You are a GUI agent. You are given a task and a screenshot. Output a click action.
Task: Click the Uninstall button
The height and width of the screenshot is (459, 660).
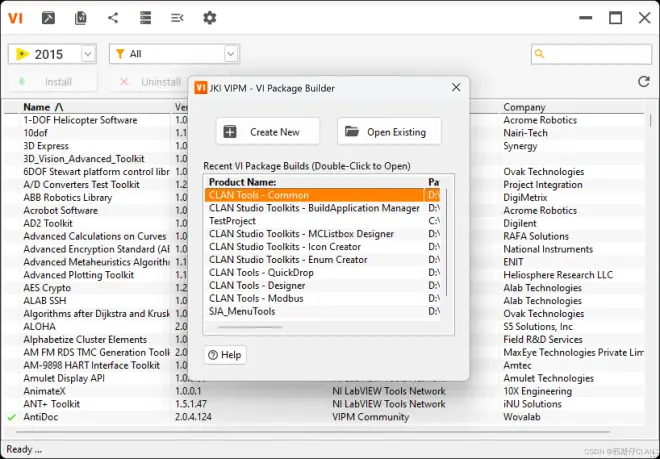pyautogui.click(x=150, y=82)
